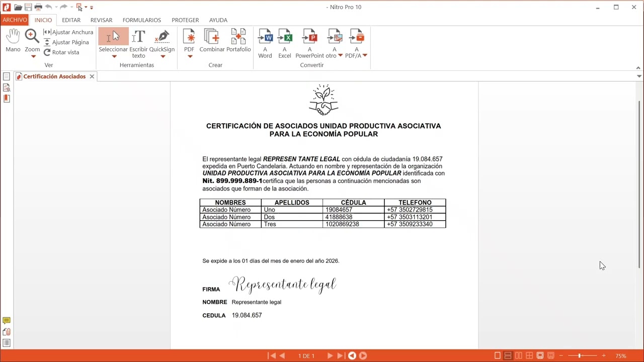The height and width of the screenshot is (362, 644).
Task: Expand the Undo history dropdown
Action: (x=56, y=8)
